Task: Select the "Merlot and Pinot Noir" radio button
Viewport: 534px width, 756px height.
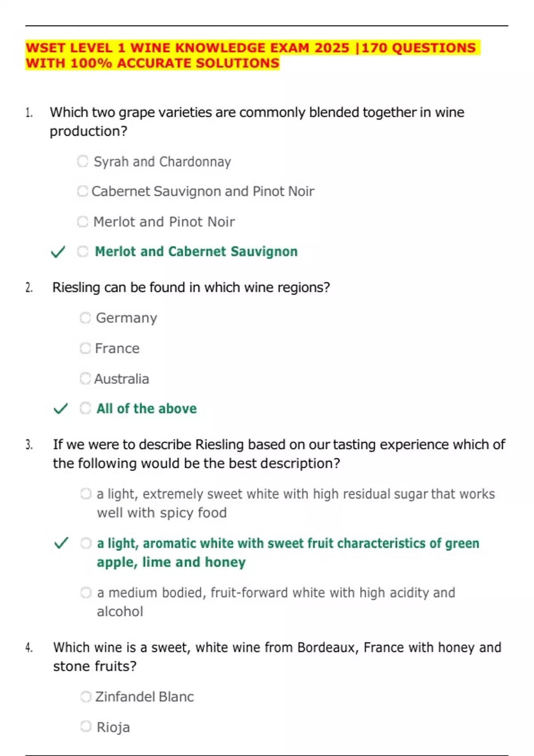Action: pyautogui.click(x=83, y=221)
